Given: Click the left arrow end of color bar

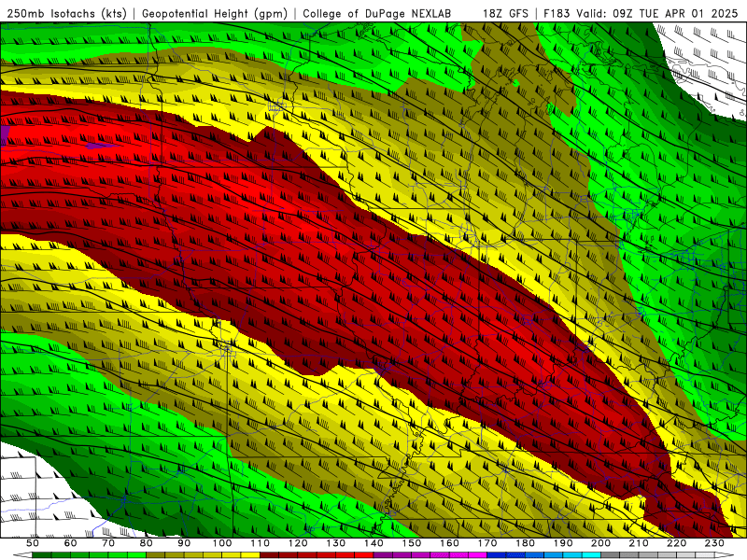Looking at the screenshot, I should (22, 554).
